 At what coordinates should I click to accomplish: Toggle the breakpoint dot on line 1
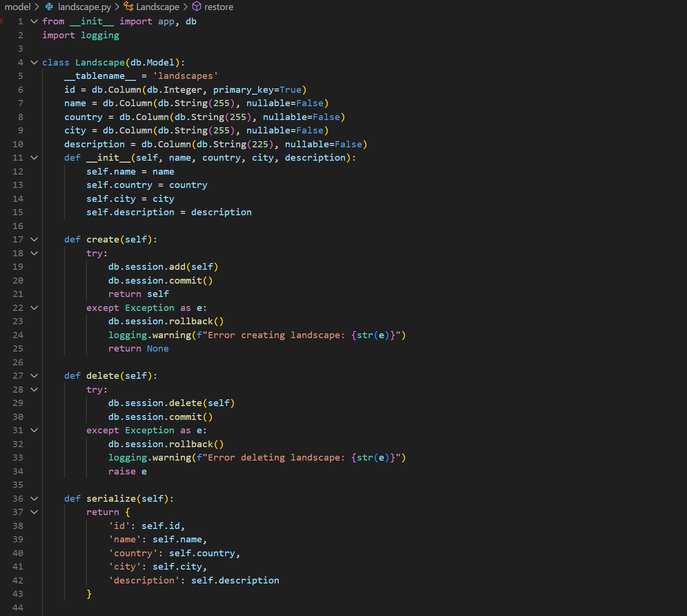pyautogui.click(x=1, y=21)
